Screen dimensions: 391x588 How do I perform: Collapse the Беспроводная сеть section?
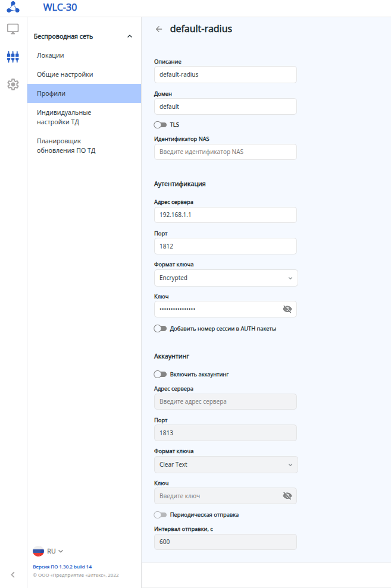[x=130, y=37]
